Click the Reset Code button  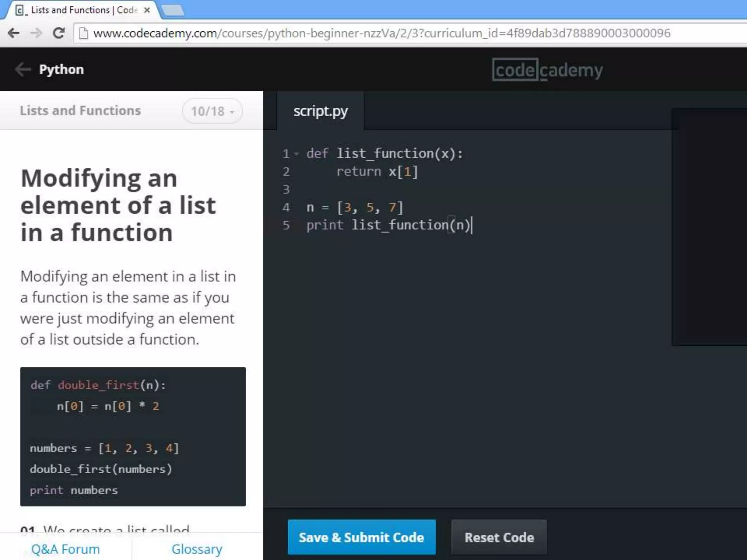coord(499,537)
